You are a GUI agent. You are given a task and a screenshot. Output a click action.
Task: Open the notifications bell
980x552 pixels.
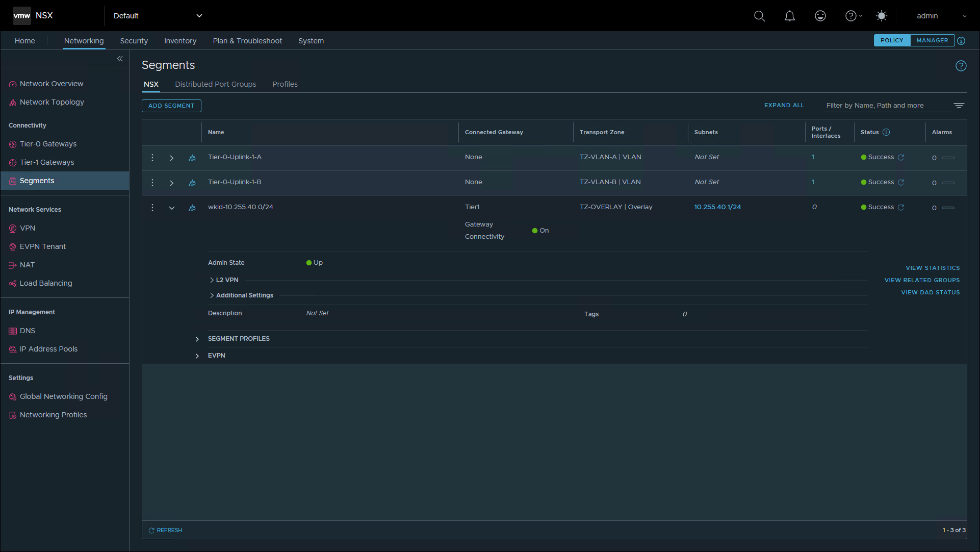coord(789,16)
